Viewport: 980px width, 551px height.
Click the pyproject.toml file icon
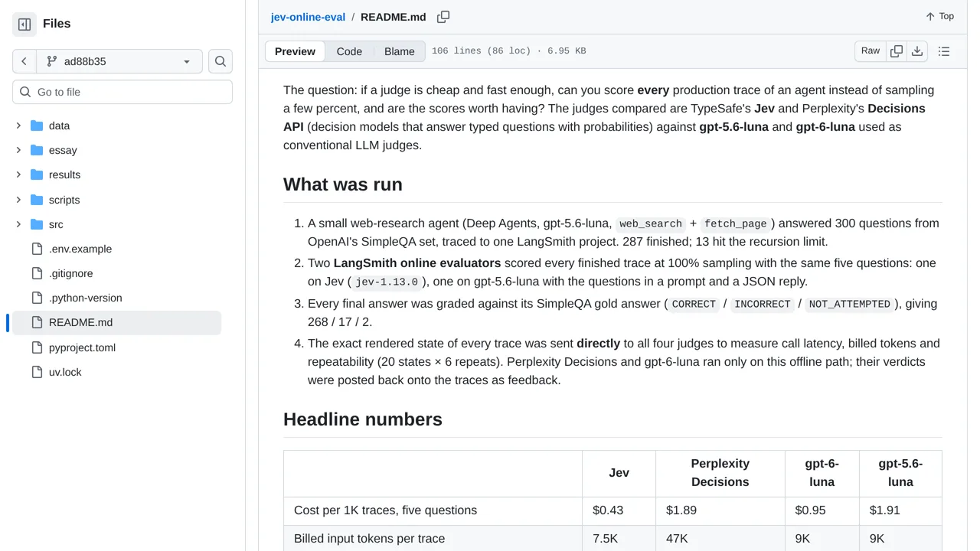click(x=37, y=347)
